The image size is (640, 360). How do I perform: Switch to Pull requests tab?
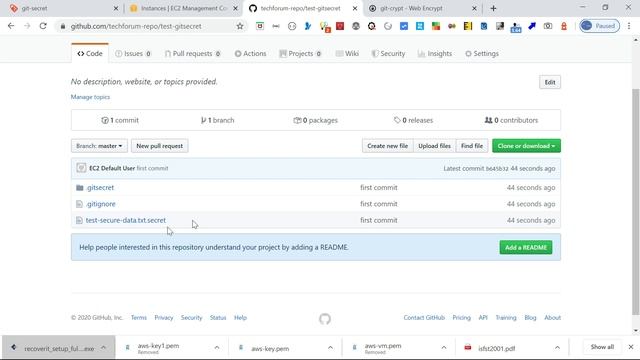coord(193,53)
